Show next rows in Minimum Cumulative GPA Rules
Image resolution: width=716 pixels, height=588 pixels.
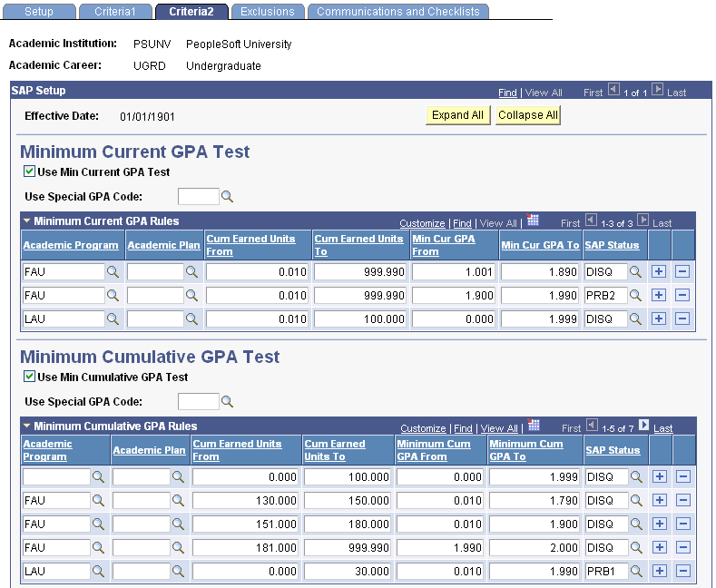(x=643, y=425)
